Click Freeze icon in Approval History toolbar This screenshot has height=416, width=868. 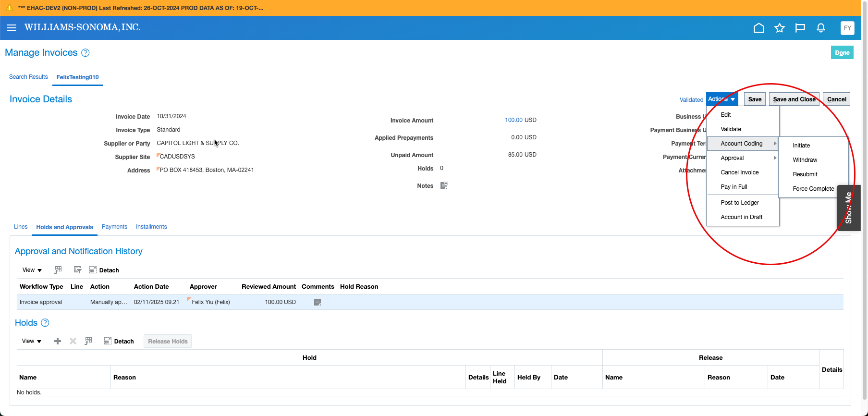tap(58, 270)
